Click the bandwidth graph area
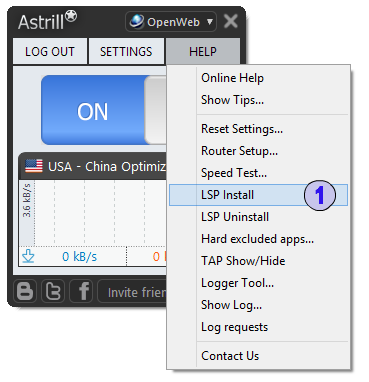This screenshot has width=369, height=382. pos(100,213)
